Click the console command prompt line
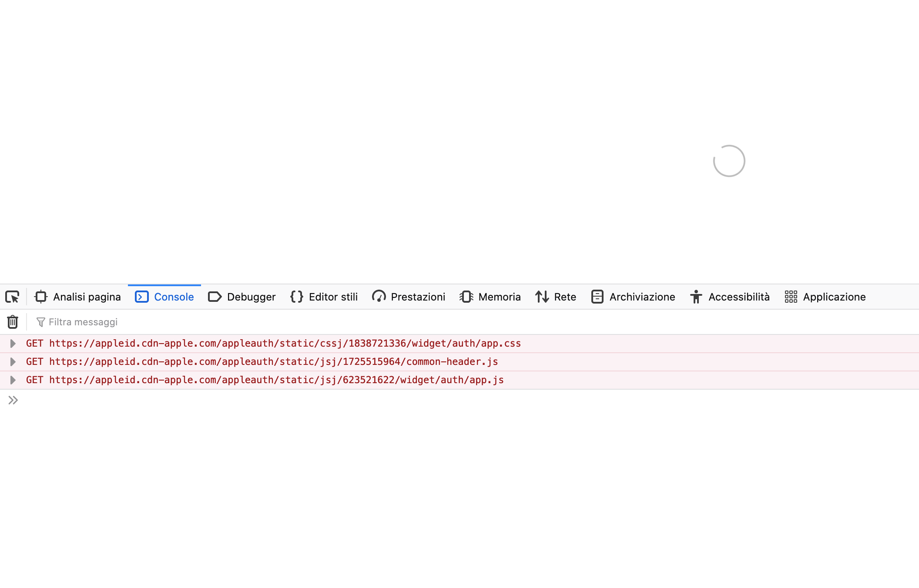 [435, 400]
